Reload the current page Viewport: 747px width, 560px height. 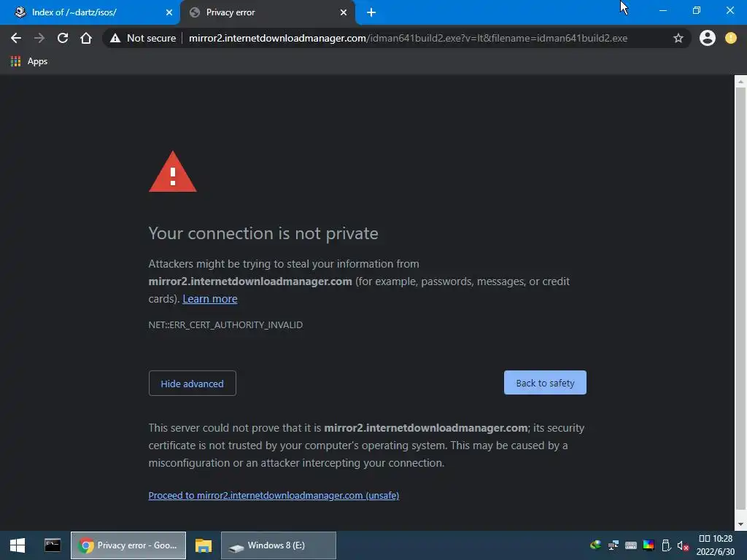click(x=63, y=38)
